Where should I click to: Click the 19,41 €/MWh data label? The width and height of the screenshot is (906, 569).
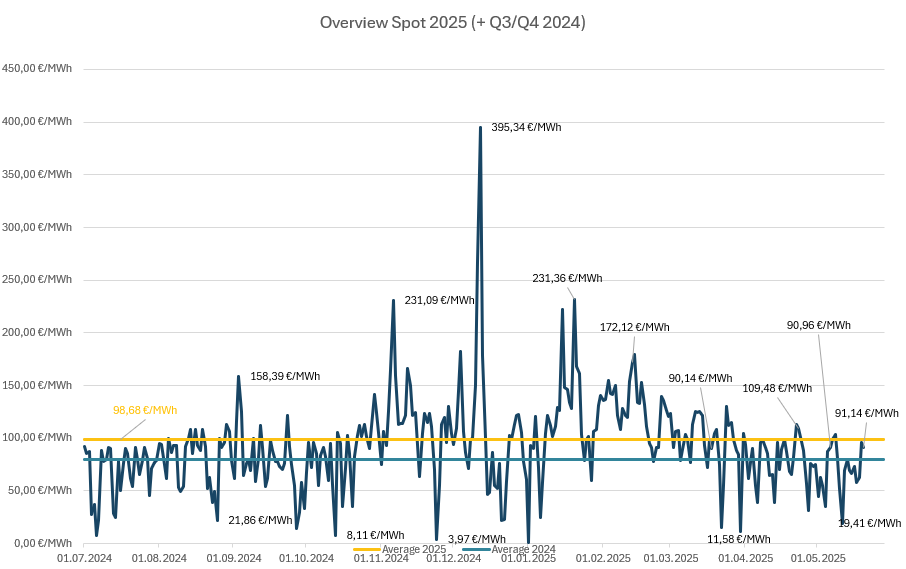coord(869,523)
